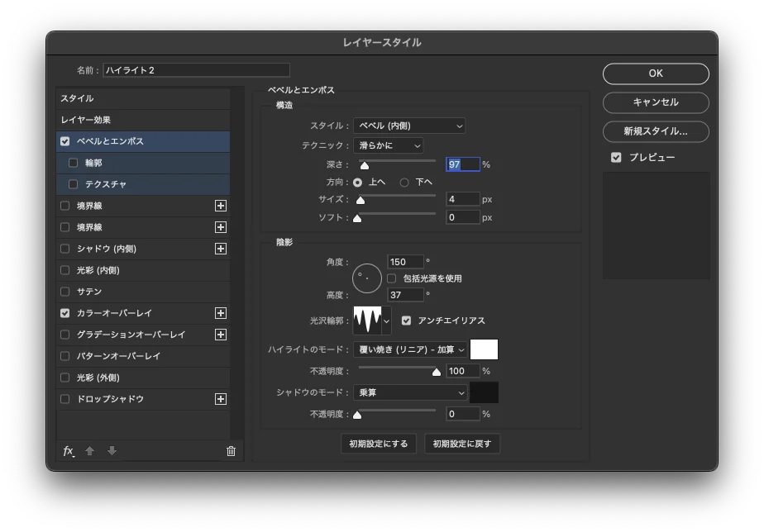Image resolution: width=764 pixels, height=532 pixels.
Task: Open the シャドウのモード dropdown showing 乗算
Action: tap(410, 392)
